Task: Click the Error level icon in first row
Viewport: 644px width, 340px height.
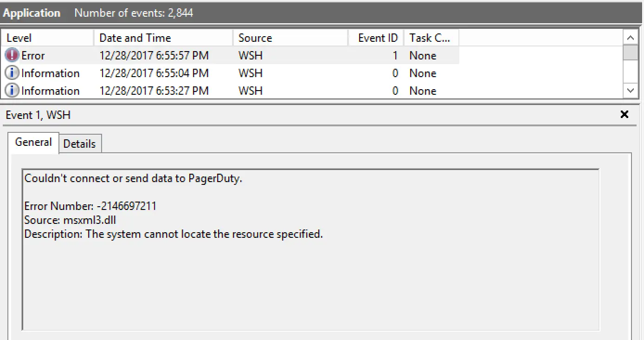Action: tap(12, 55)
